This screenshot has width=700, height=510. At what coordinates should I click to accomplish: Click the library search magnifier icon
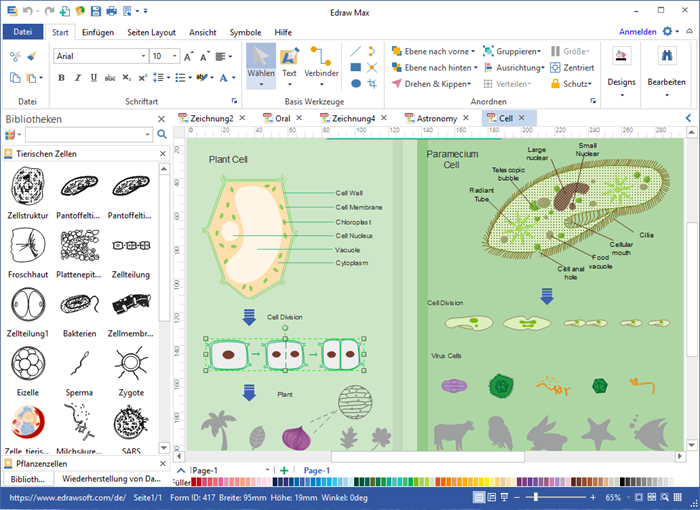click(162, 134)
